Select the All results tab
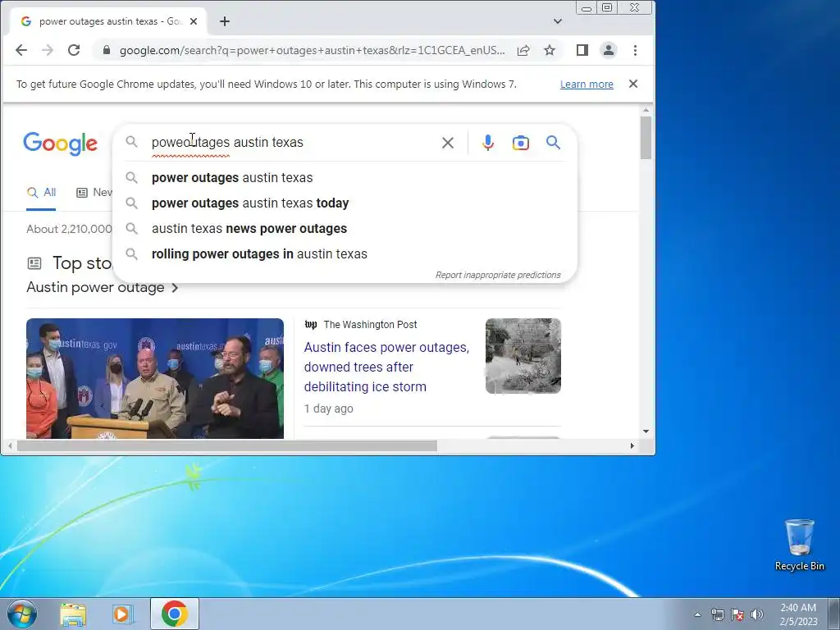Image resolution: width=840 pixels, height=630 pixels. click(41, 193)
